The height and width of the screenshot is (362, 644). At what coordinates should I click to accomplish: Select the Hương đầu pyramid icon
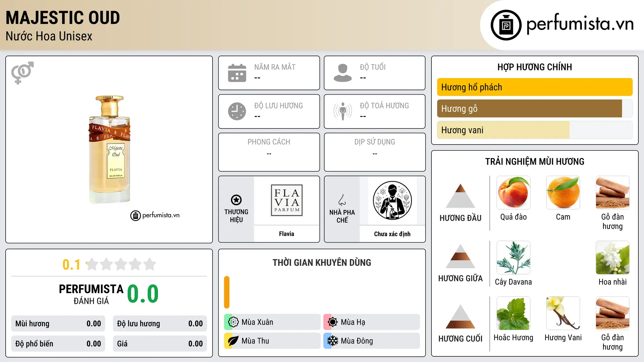pos(460,196)
